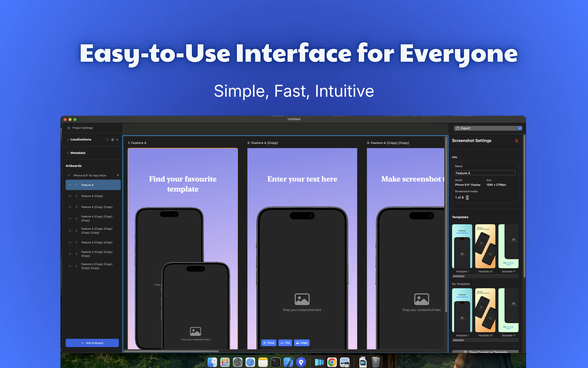Screen dimensions: 588x368
Task: Click the "2. Feature A (Copy)" artboard label
Action: click(x=262, y=143)
